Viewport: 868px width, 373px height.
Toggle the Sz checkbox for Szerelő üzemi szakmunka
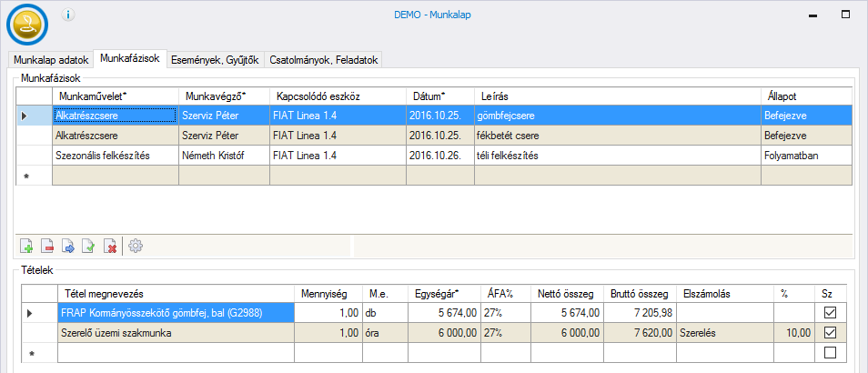click(828, 332)
